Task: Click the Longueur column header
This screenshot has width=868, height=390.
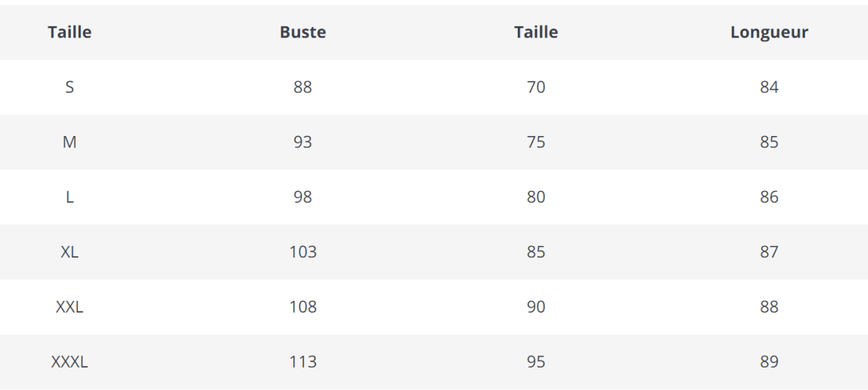Action: (x=769, y=32)
